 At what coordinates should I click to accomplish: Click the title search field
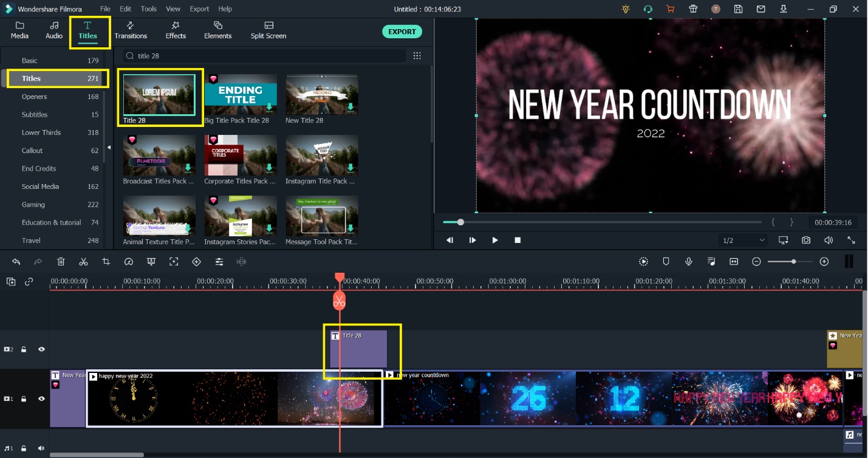264,56
